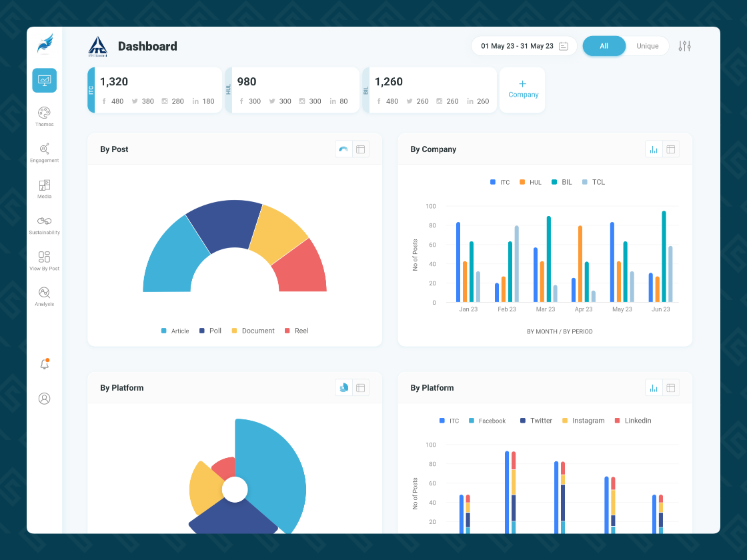Go to Media section icon
Viewport: 747px width, 560px height.
coord(44,185)
